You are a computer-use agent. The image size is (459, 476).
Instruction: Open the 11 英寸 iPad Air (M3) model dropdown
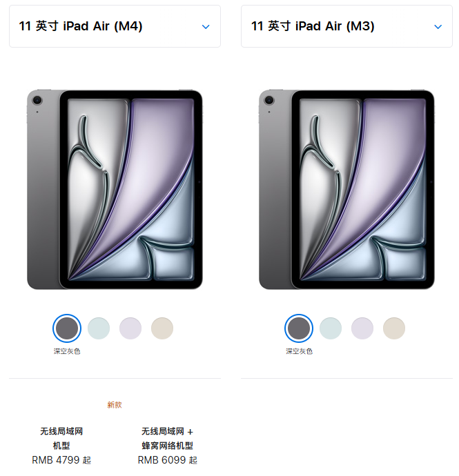[346, 26]
